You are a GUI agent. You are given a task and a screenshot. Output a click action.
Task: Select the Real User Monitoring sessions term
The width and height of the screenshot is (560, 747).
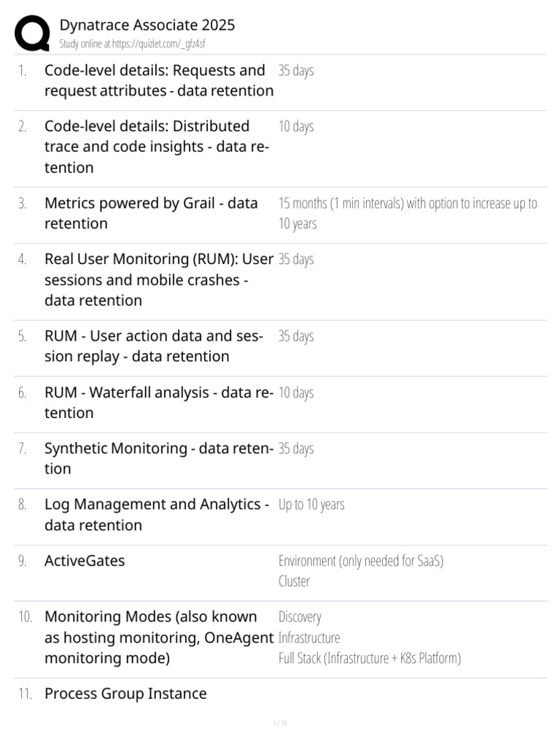point(158,279)
